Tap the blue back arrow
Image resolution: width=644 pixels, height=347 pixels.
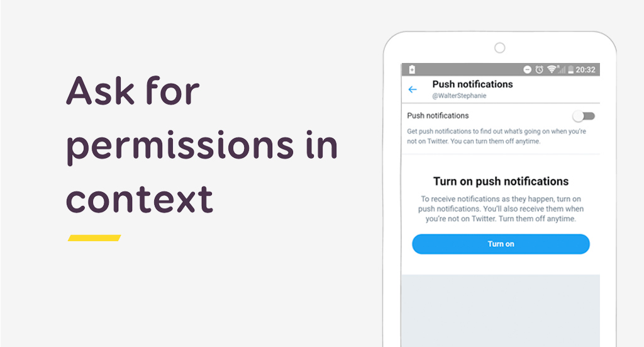413,89
